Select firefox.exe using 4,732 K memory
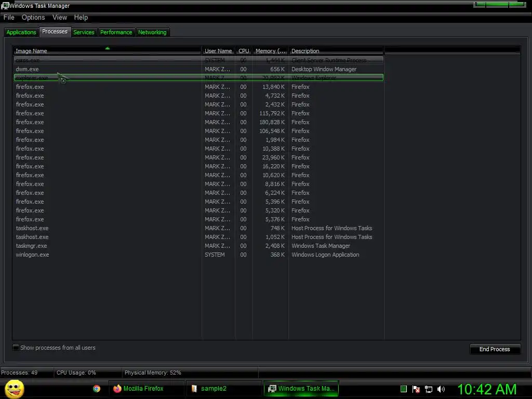This screenshot has height=399, width=532. 198,96
